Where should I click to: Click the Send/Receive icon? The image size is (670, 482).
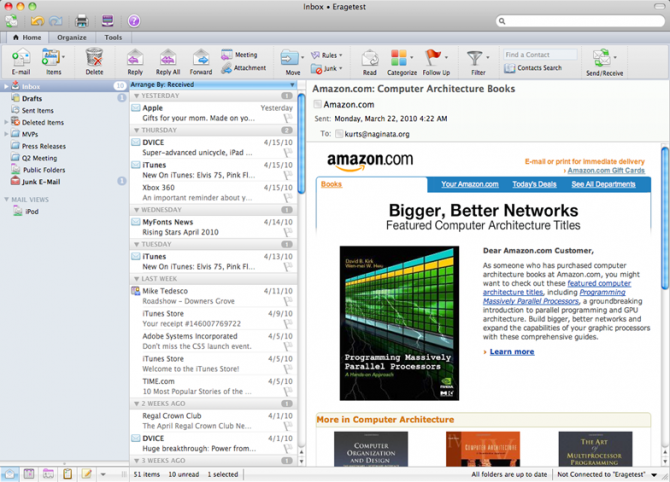[x=602, y=60]
